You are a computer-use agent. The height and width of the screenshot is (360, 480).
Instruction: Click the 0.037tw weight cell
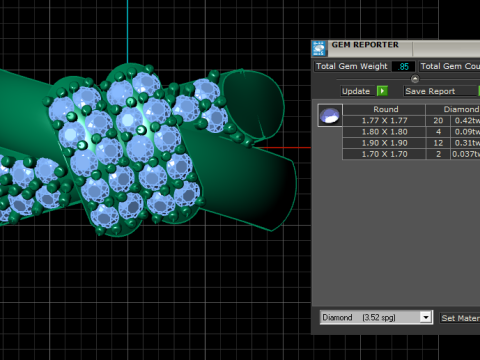coord(466,154)
